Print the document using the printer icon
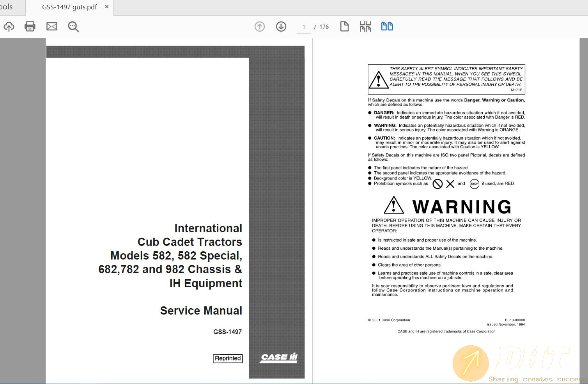Screen dimensions: 588x384 pos(30,27)
